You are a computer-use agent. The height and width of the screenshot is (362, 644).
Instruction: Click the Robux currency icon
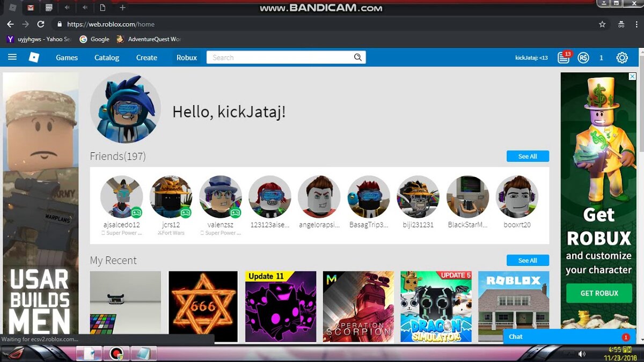pos(583,57)
